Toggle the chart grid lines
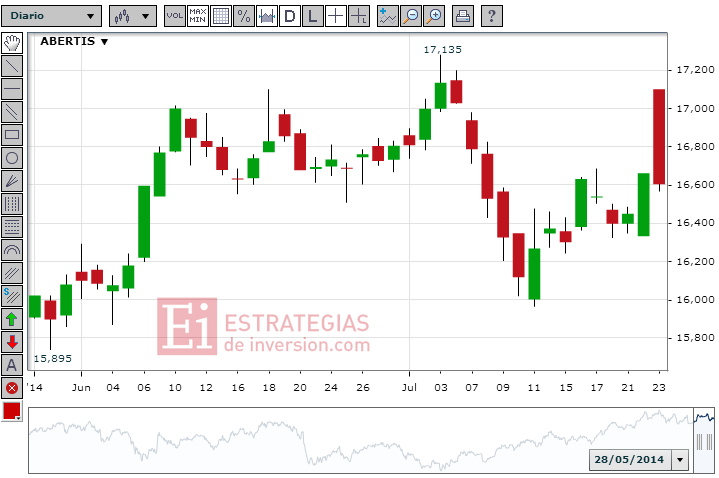 pyautogui.click(x=221, y=16)
